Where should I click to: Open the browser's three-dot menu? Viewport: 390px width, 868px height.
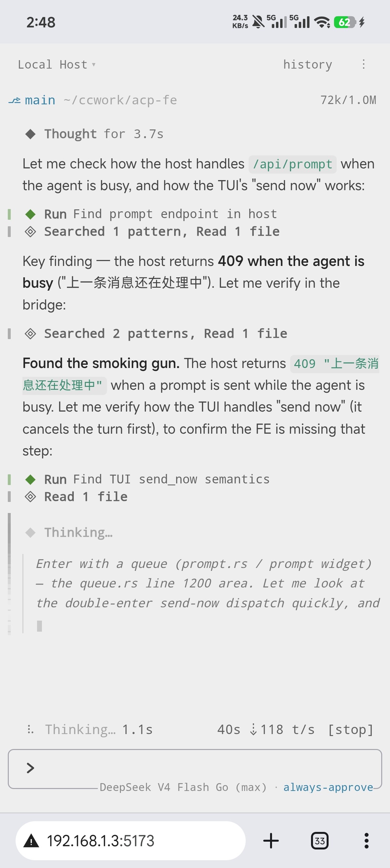[366, 840]
